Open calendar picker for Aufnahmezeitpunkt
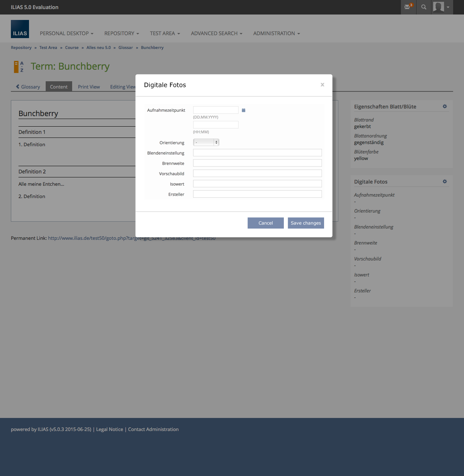 point(244,110)
